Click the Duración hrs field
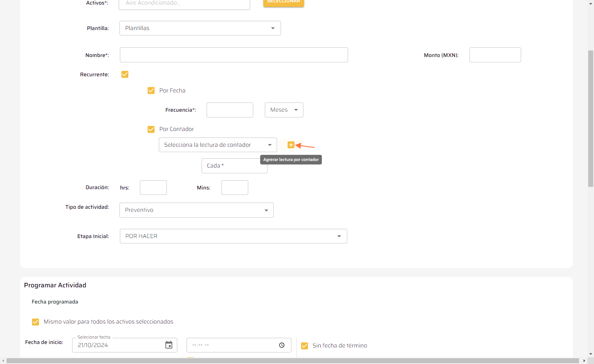594x364 pixels. 153,188
